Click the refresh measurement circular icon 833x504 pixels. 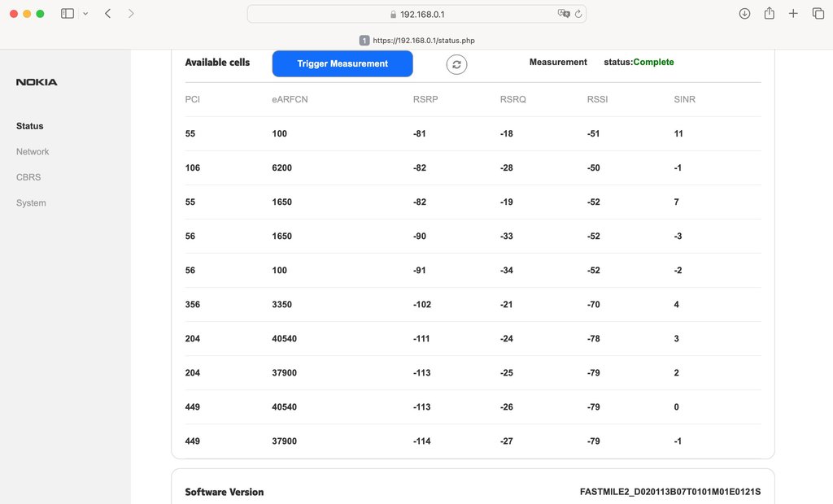[456, 64]
